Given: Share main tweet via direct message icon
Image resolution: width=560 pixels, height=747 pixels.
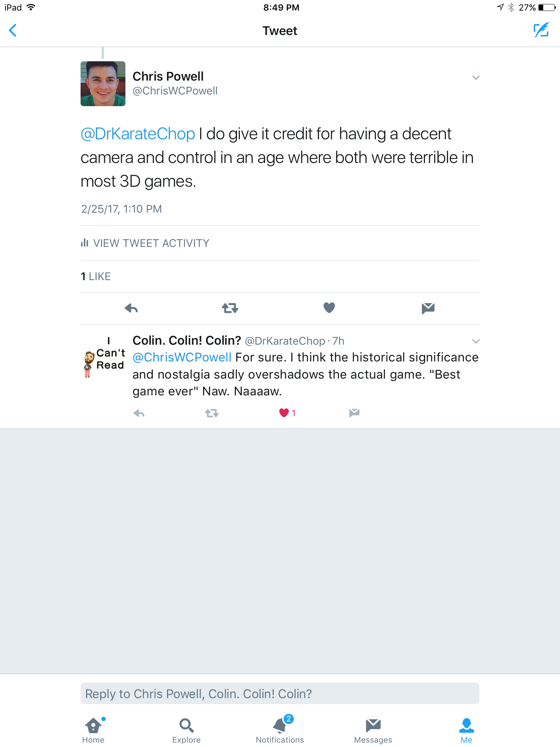Looking at the screenshot, I should point(428,308).
